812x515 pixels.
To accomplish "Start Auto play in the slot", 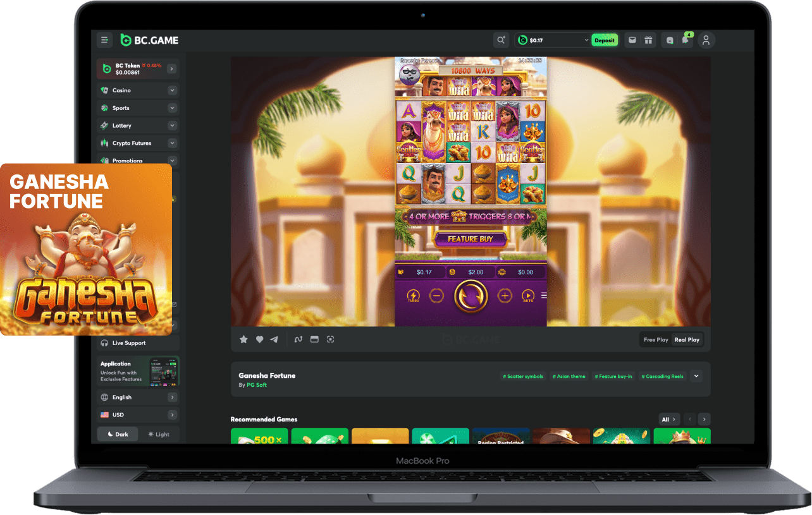I will pos(527,296).
